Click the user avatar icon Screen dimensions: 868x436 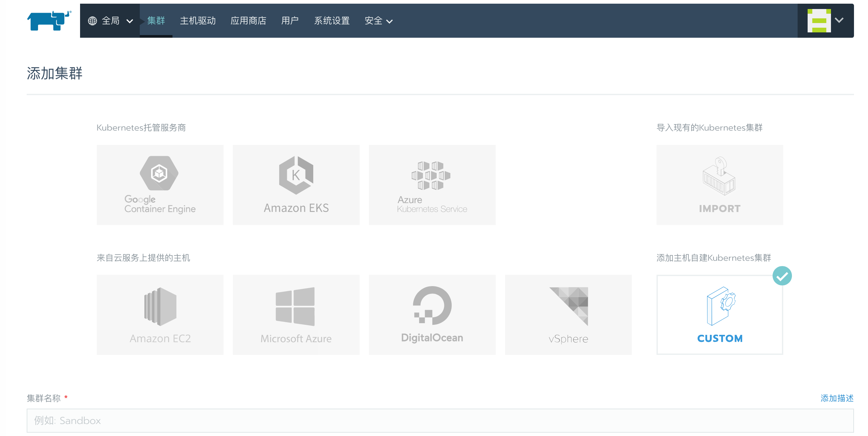[x=819, y=21]
